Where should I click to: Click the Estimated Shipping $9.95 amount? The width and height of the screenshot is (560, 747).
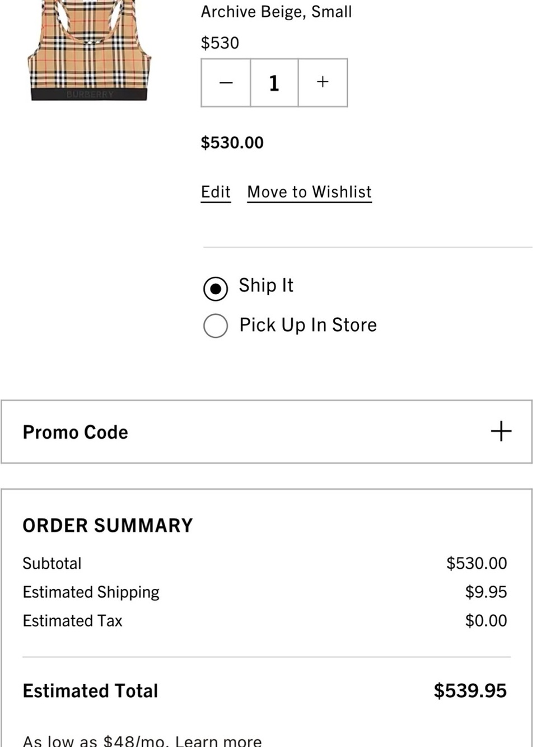point(486,592)
